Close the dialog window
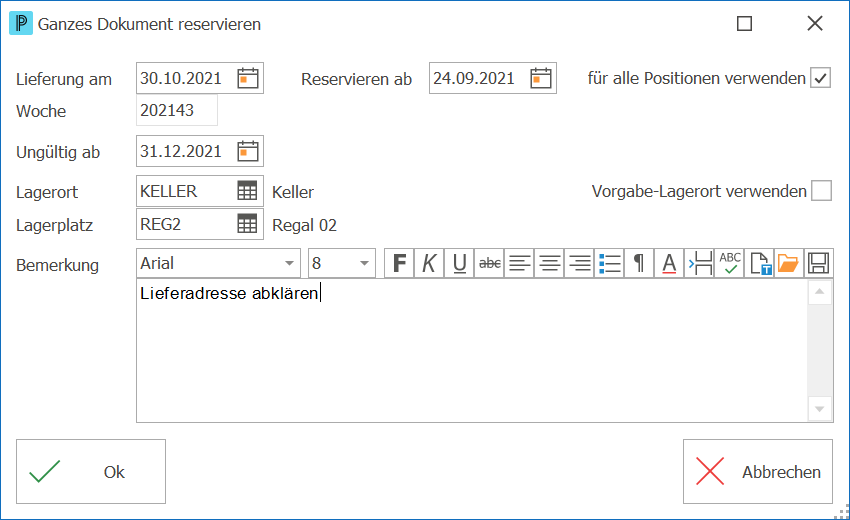This screenshot has height=520, width=850. tap(815, 23)
